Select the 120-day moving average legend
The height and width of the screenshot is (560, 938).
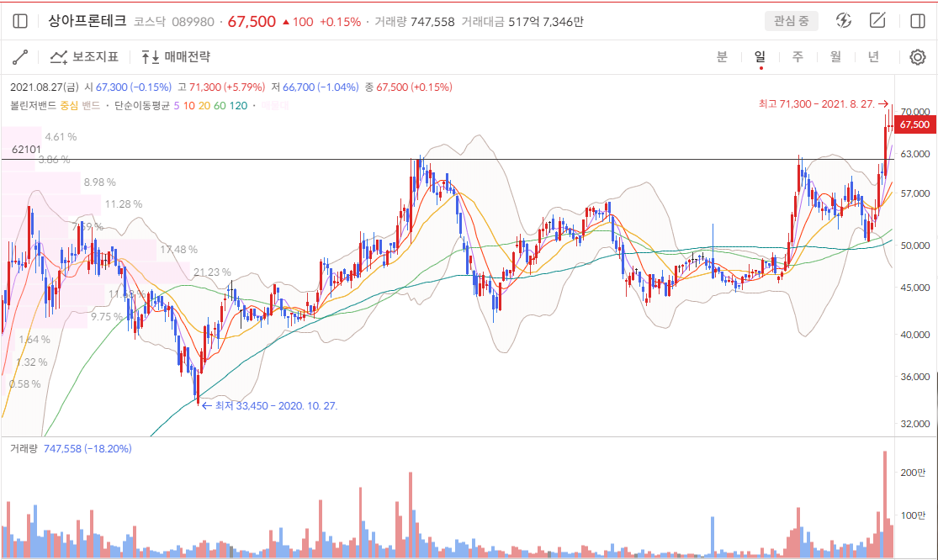(x=238, y=106)
